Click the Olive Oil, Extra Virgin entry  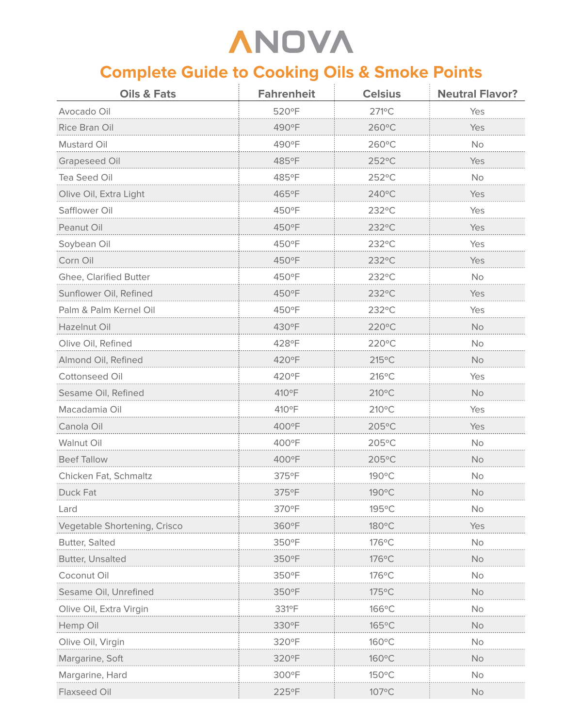tap(103, 609)
